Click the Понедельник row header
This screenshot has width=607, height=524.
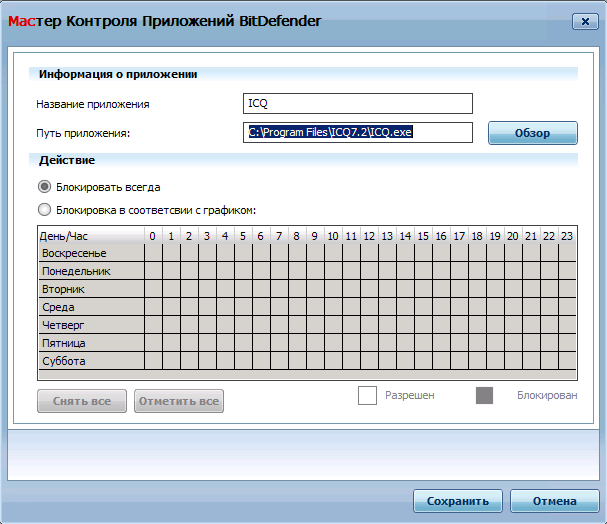pos(92,271)
